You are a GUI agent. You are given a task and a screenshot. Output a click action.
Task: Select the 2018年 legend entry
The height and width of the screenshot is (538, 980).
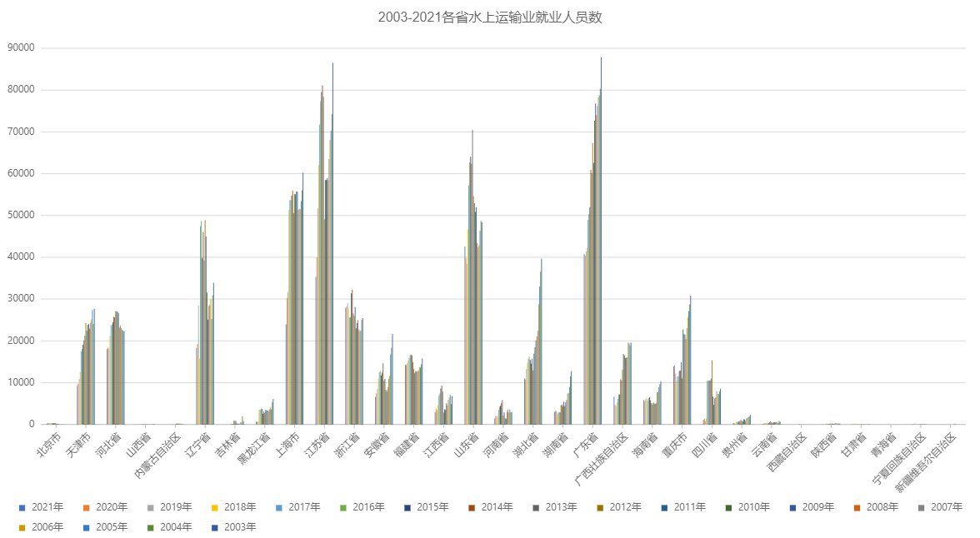click(x=233, y=506)
